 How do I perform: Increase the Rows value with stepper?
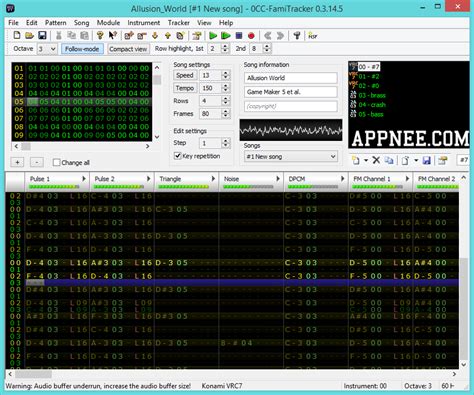pyautogui.click(x=226, y=98)
